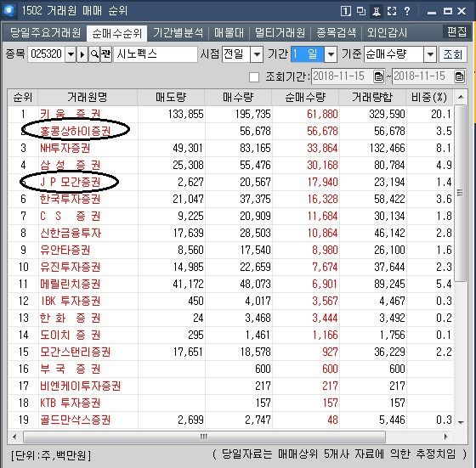Image resolution: width=476 pixels, height=468 pixels.
Task: Select the 키움증권 row name
Action: tap(70, 115)
